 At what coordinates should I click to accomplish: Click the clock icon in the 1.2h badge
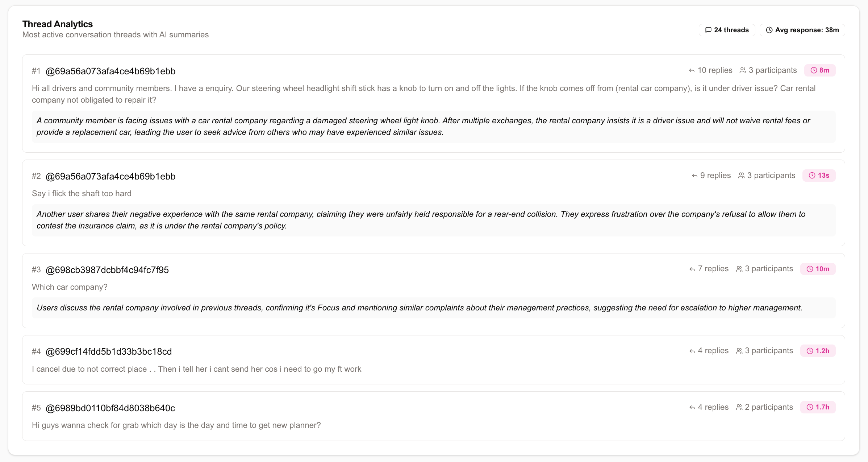pos(810,351)
